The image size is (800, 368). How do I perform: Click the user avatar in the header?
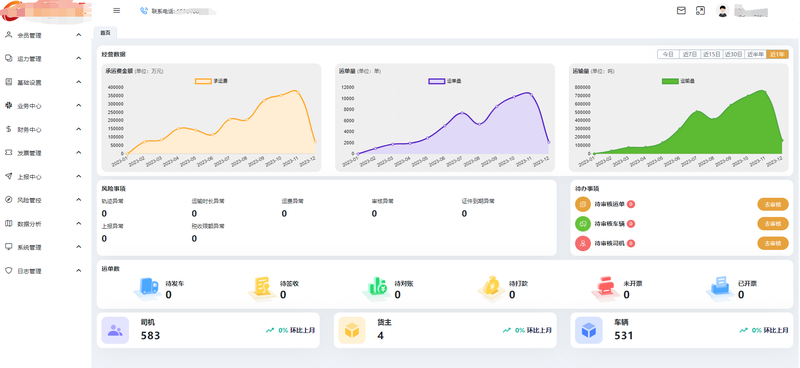click(x=722, y=11)
